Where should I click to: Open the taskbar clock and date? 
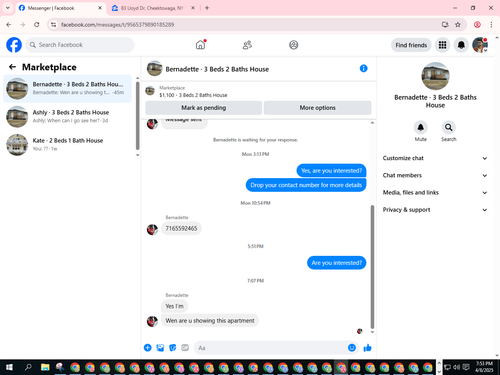point(484,367)
